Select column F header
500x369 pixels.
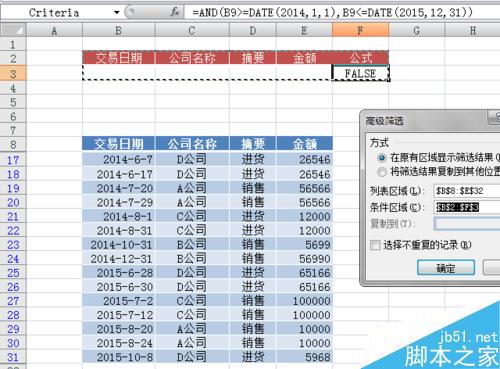[x=360, y=31]
